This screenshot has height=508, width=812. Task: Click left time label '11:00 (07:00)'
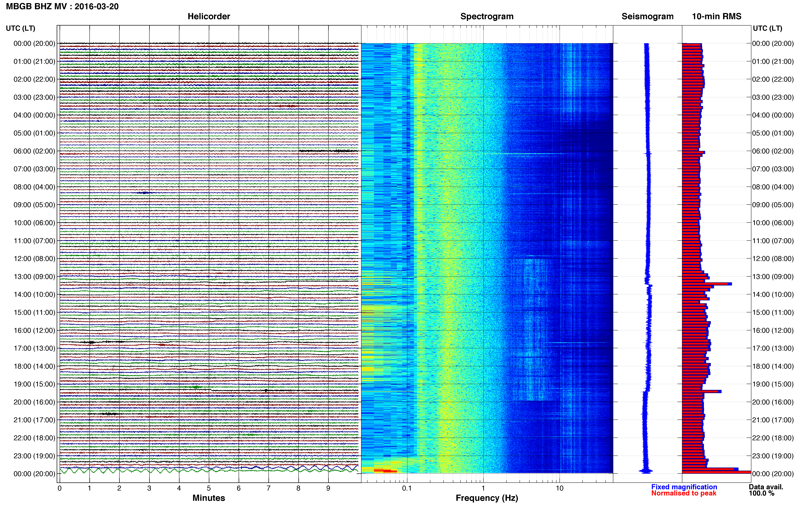click(34, 241)
